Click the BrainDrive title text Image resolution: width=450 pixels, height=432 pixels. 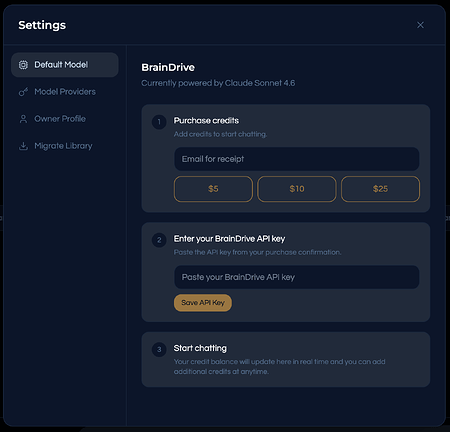point(168,67)
